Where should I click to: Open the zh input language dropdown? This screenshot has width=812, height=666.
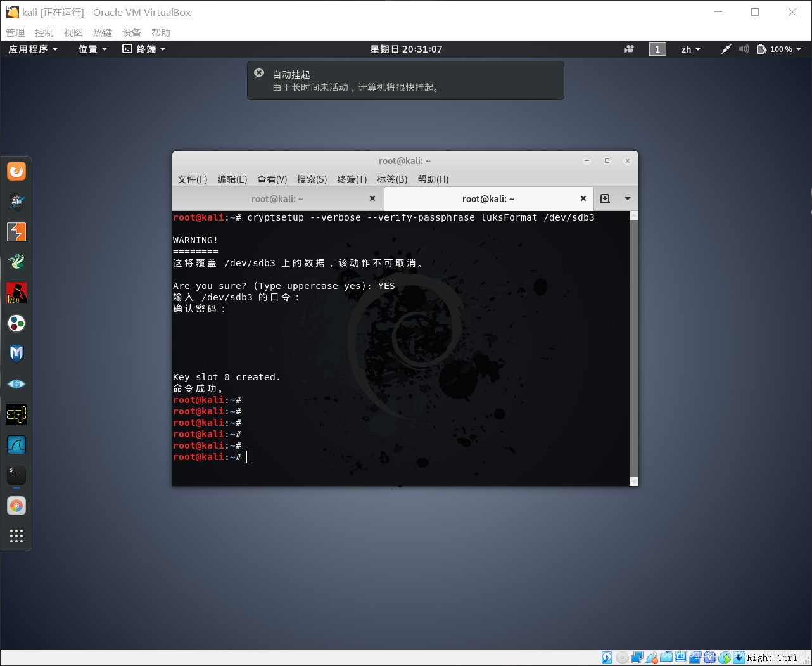(x=691, y=49)
